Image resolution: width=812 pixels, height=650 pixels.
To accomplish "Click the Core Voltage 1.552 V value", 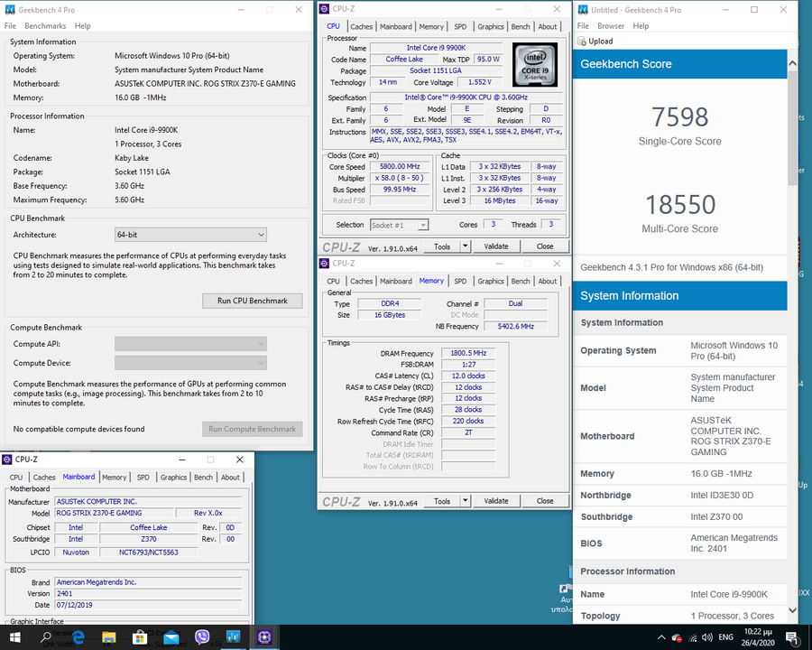I will coord(480,82).
